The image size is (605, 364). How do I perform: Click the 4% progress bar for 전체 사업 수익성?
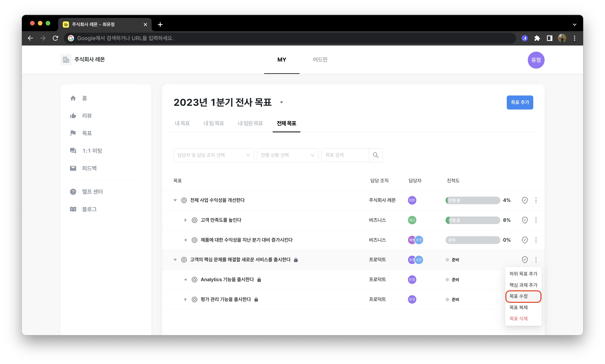pos(472,200)
